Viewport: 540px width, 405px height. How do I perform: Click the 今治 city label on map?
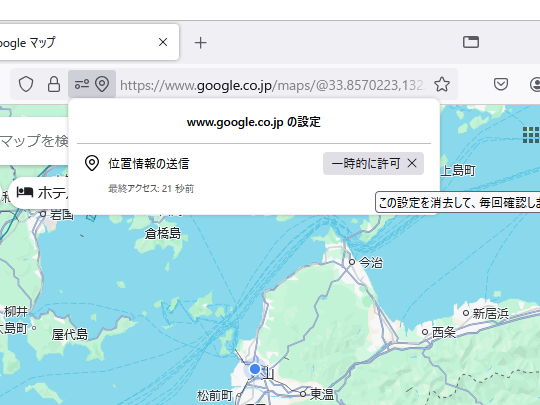click(x=371, y=263)
